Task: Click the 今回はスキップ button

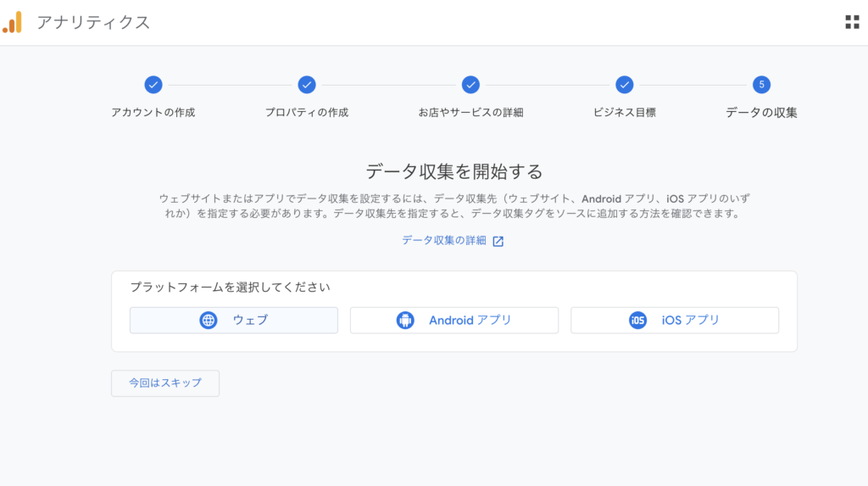Action: tap(165, 383)
